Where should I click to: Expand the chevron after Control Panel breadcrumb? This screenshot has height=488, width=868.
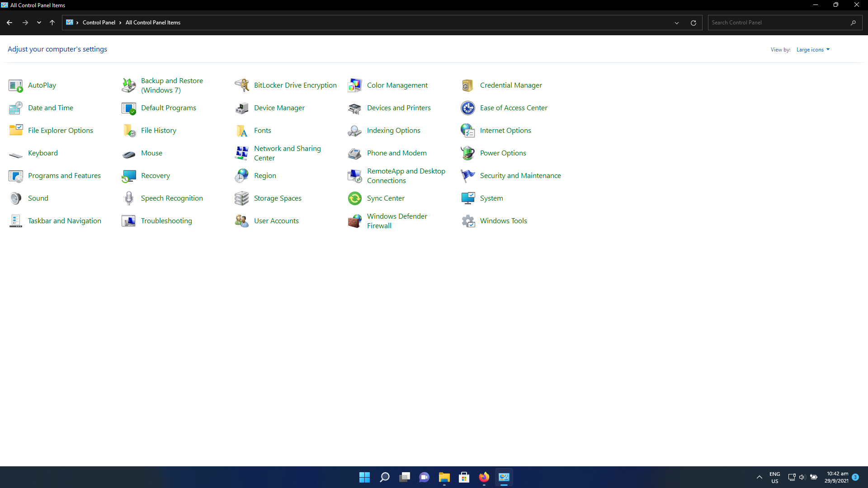120,23
